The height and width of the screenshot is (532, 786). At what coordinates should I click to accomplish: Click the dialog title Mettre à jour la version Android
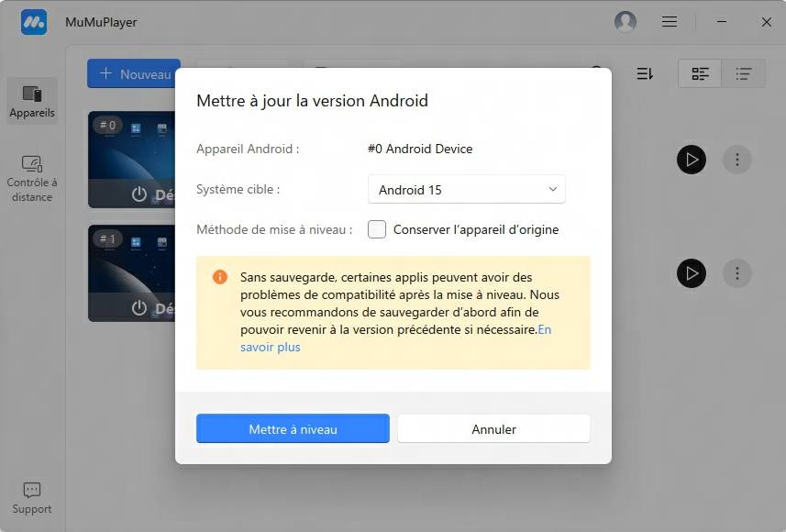pyautogui.click(x=313, y=101)
